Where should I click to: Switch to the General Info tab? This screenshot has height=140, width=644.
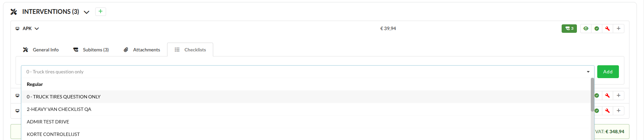click(x=41, y=50)
